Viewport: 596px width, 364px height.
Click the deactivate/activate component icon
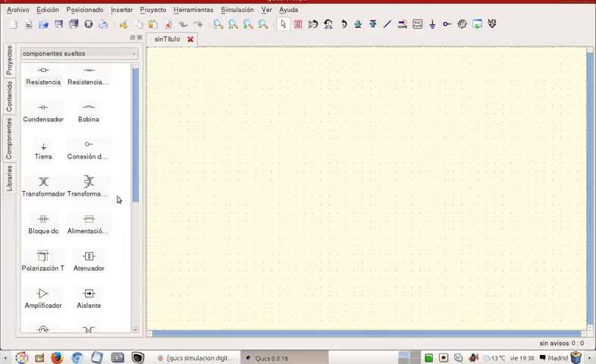tap(298, 24)
